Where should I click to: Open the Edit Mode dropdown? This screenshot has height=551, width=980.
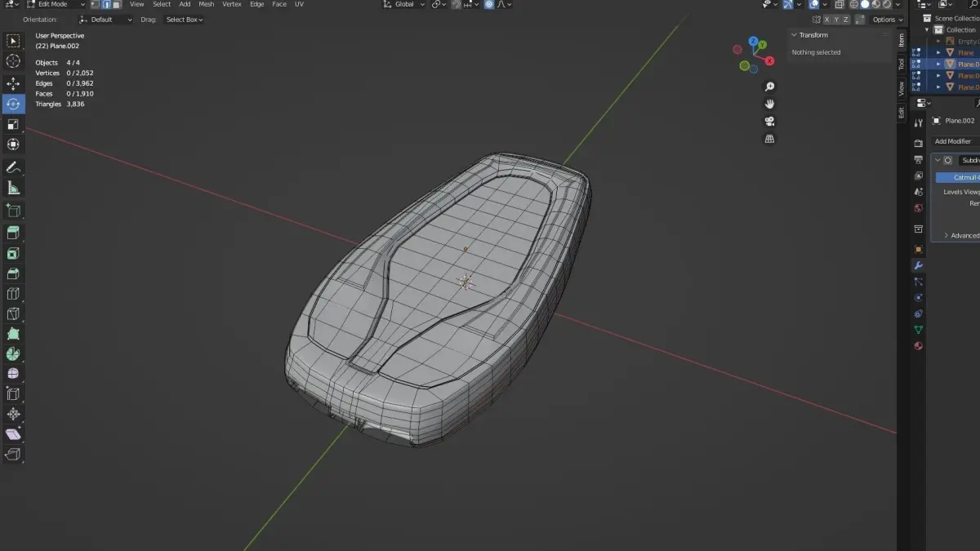(x=56, y=4)
